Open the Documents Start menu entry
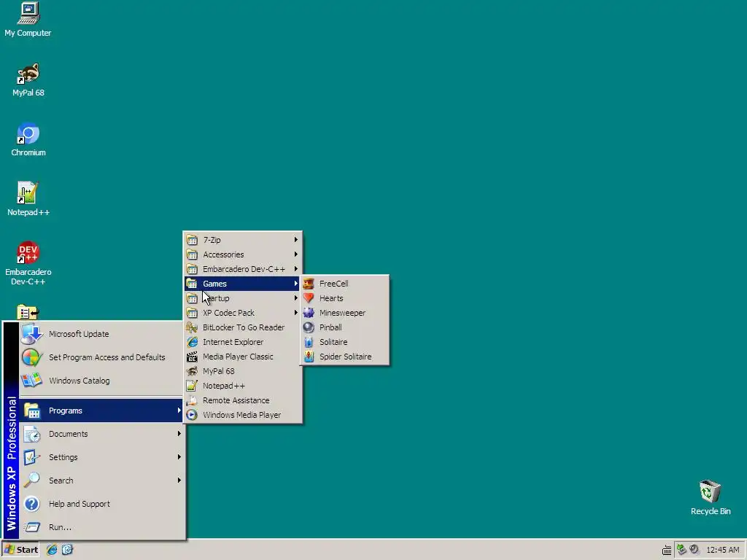 tap(101, 434)
